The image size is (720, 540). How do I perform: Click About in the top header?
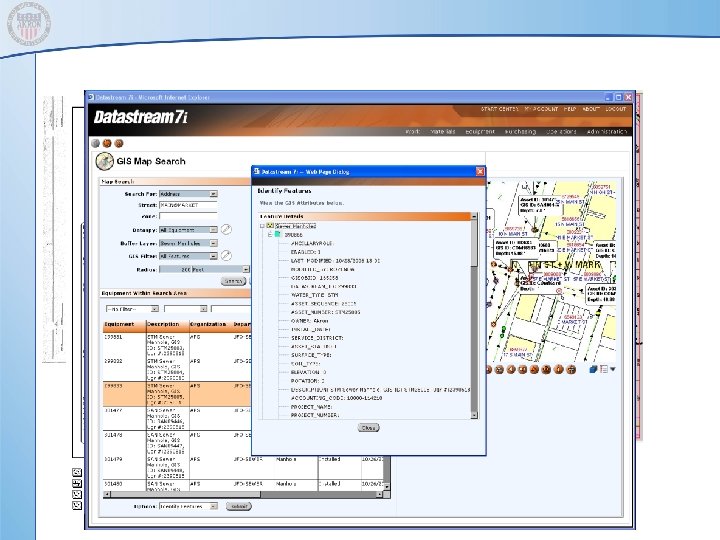coord(591,109)
